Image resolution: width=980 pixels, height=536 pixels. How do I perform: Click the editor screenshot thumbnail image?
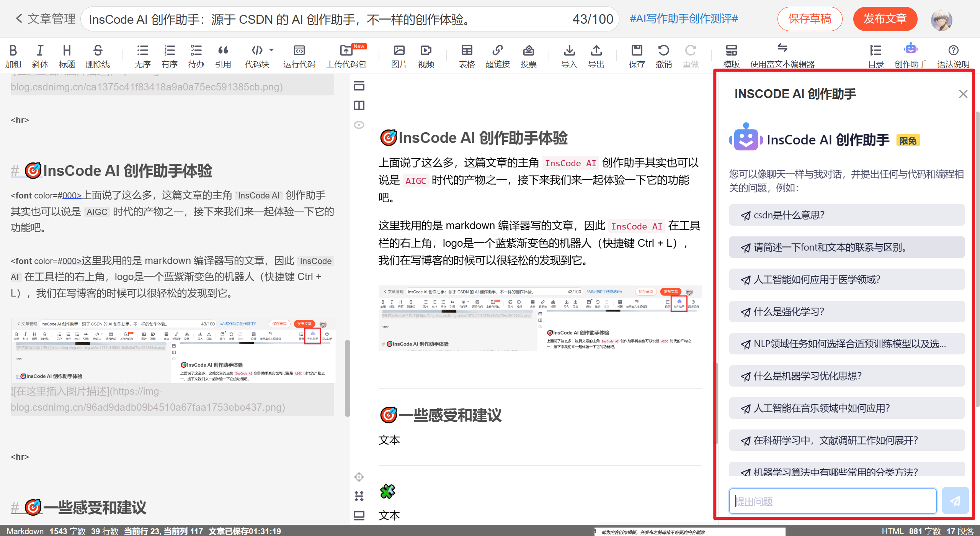pyautogui.click(x=173, y=351)
